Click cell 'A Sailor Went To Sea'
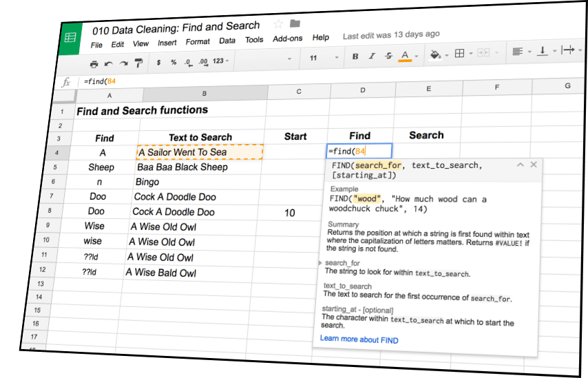The width and height of the screenshot is (588, 378). [200, 152]
